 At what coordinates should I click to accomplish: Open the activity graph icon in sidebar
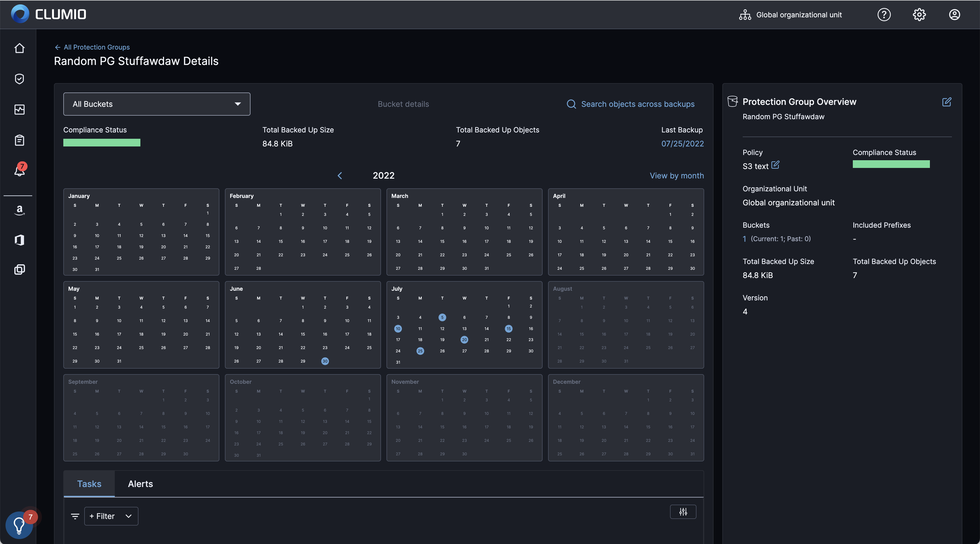pyautogui.click(x=19, y=110)
